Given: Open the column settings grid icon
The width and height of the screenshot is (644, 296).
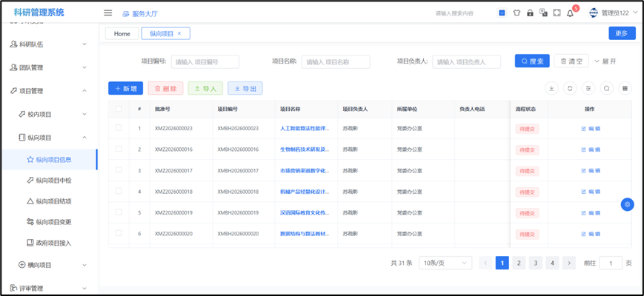Looking at the screenshot, I should click(625, 88).
